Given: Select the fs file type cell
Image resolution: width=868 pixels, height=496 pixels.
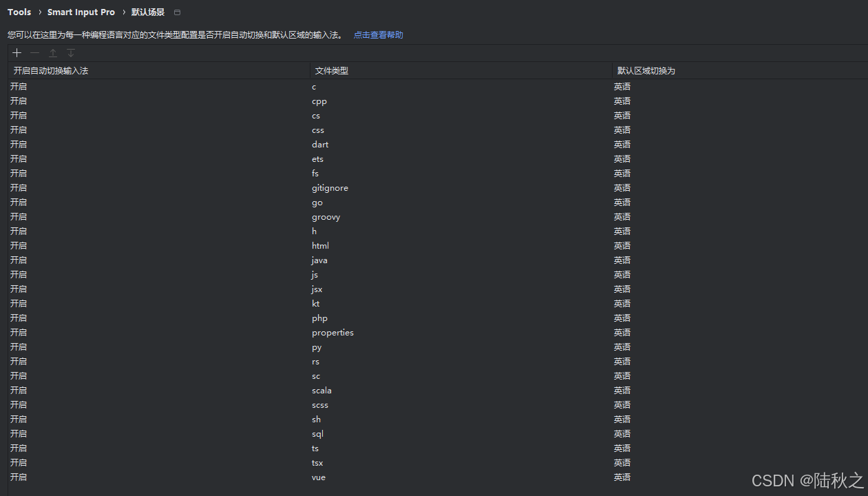Looking at the screenshot, I should click(x=315, y=174).
